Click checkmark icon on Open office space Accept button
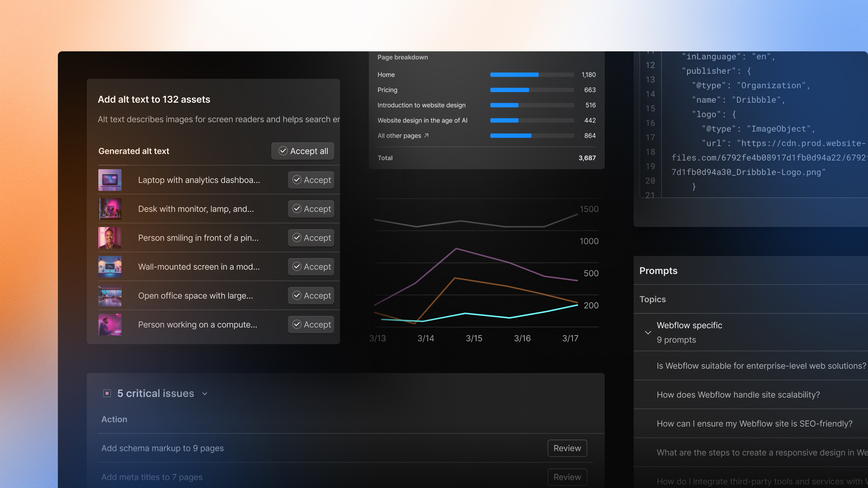 click(297, 296)
